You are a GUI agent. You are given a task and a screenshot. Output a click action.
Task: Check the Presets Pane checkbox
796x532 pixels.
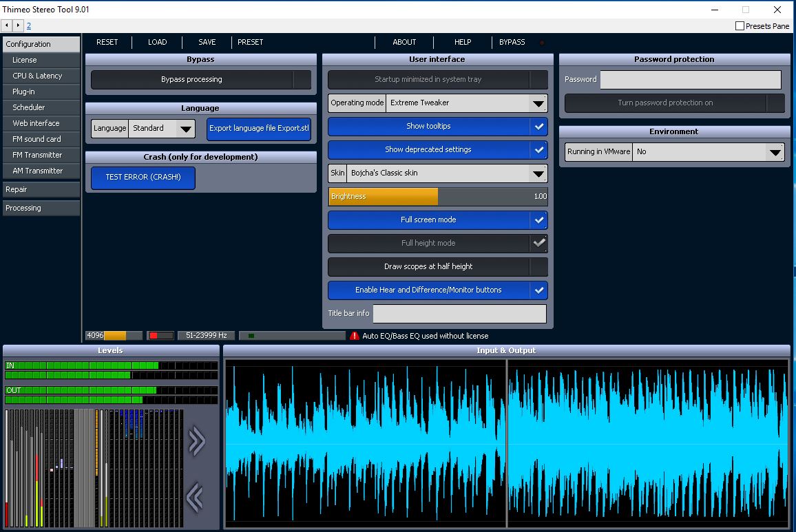pos(740,26)
